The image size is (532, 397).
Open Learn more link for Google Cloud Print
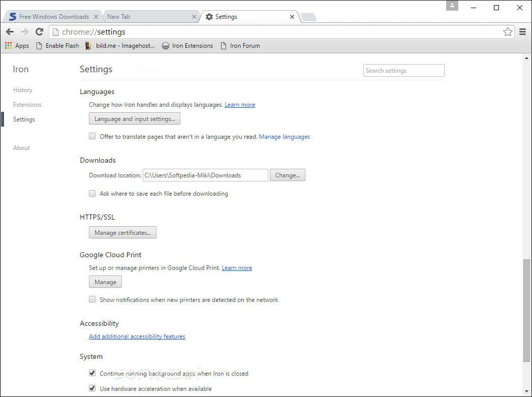(x=237, y=268)
